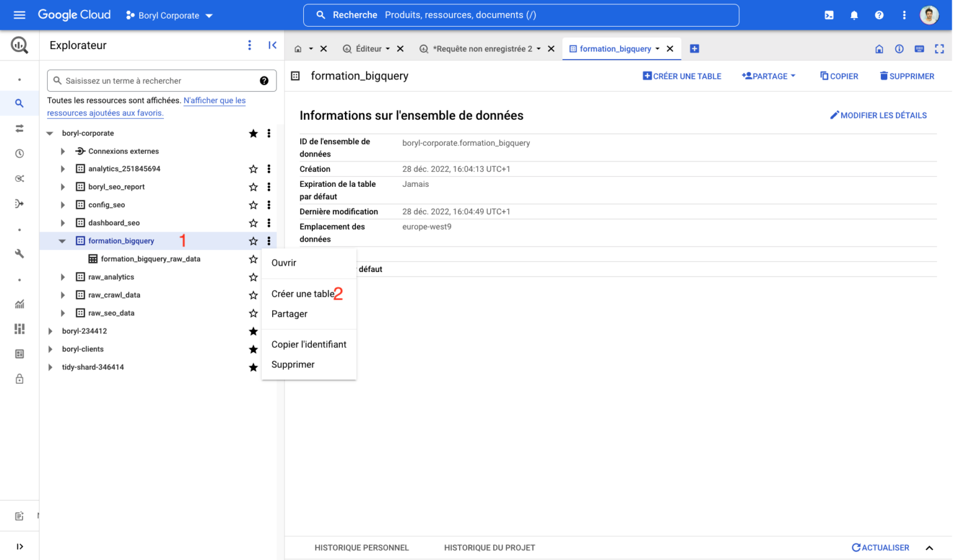This screenshot has height=560, width=953.
Task: Open the Cloud Shell terminal
Action: pyautogui.click(x=829, y=15)
